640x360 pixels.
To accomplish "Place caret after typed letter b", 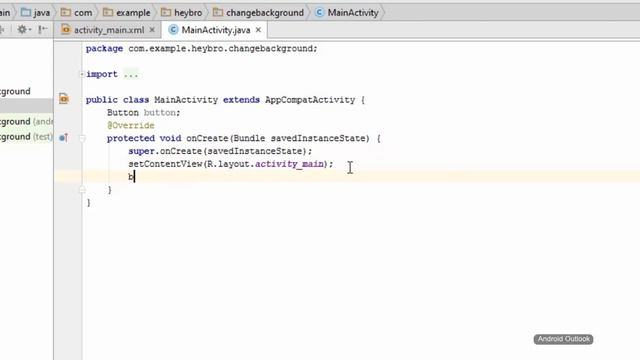I will [134, 177].
